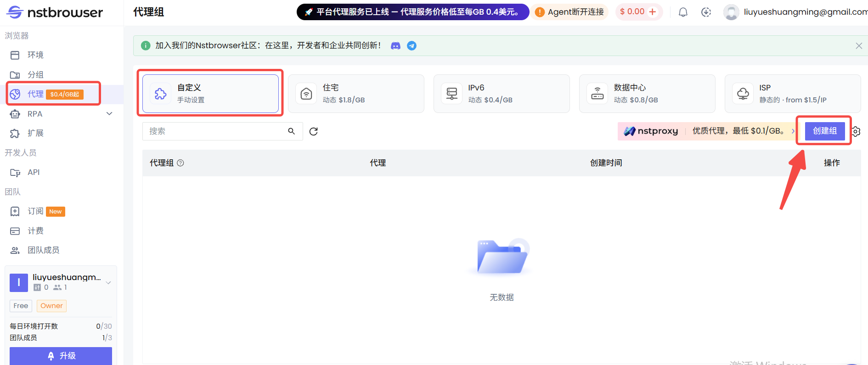Click the $0.4/GB起 badge
This screenshot has height=365, width=868.
[65, 94]
